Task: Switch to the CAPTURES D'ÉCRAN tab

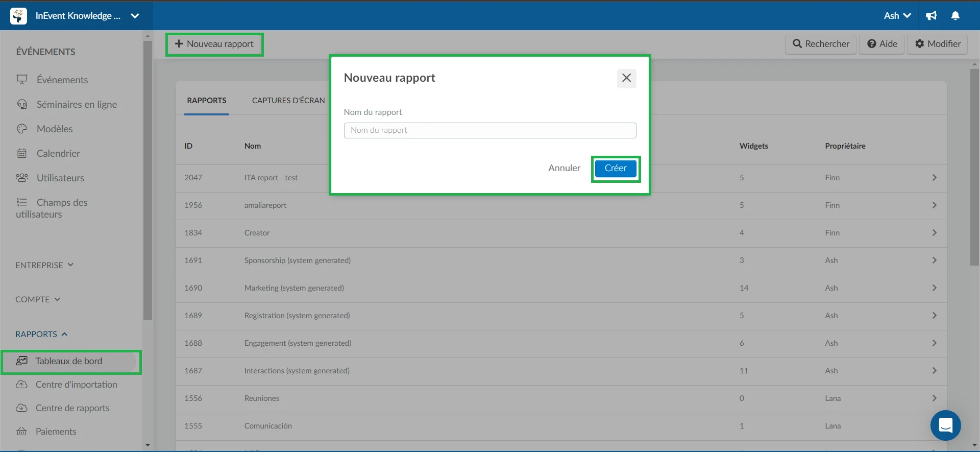Action: 288,101
